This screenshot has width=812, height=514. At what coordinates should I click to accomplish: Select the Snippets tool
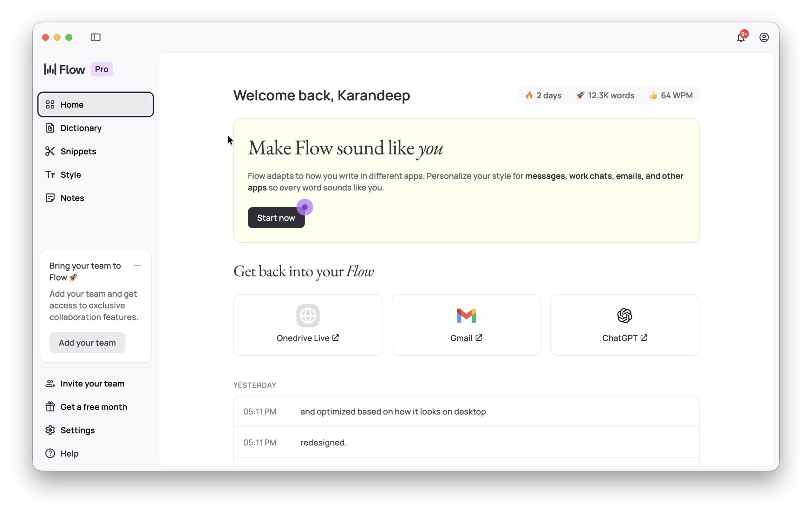(78, 151)
